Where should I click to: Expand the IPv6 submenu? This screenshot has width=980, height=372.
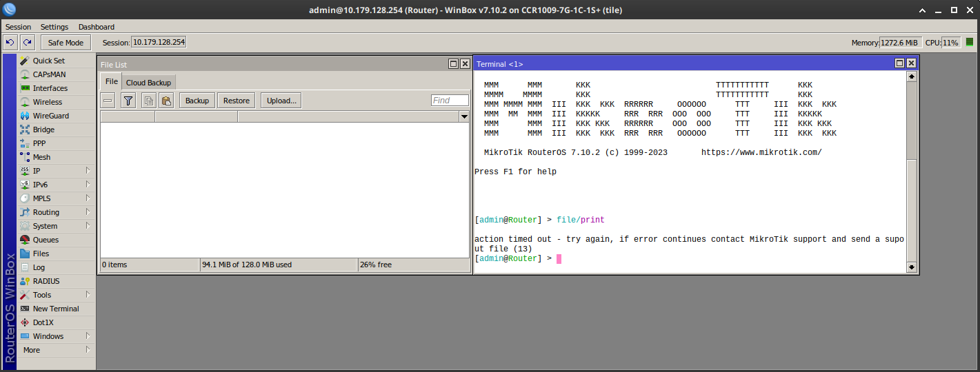(88, 185)
